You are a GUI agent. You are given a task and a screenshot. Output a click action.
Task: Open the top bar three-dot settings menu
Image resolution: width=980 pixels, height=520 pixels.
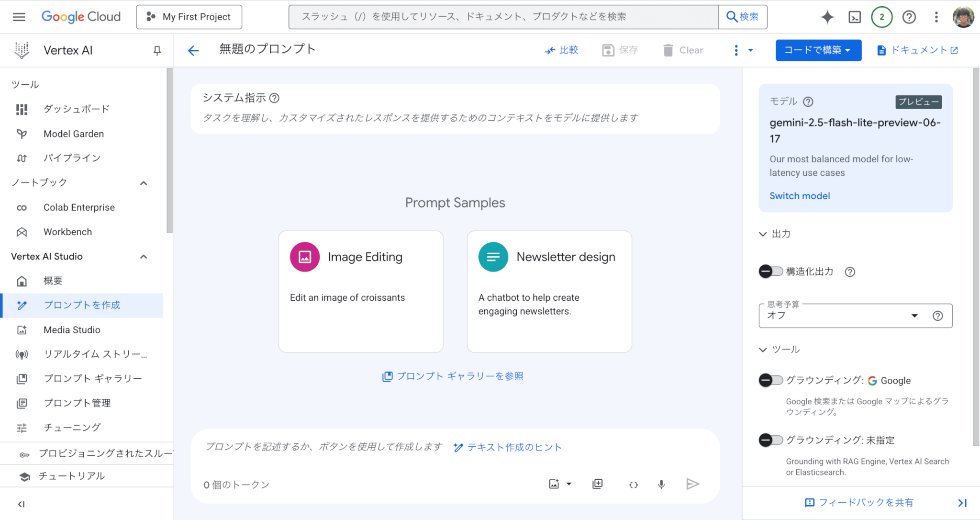point(936,17)
